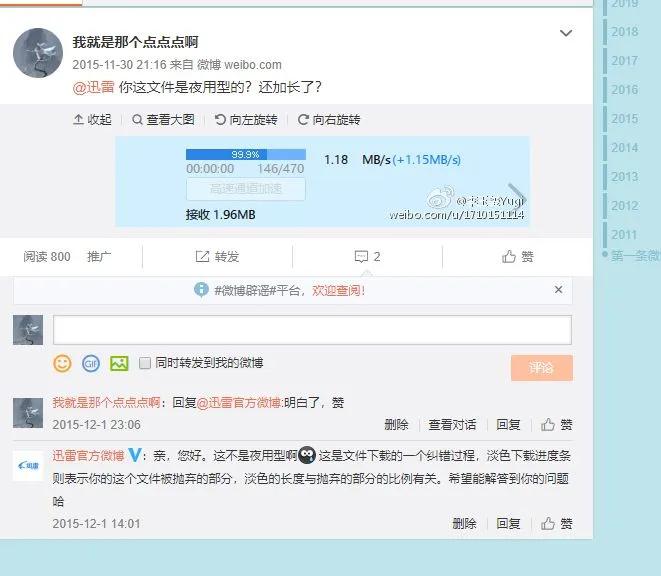View full-size image with 查看大图
Image resolution: width=661 pixels, height=576 pixels.
coord(163,120)
